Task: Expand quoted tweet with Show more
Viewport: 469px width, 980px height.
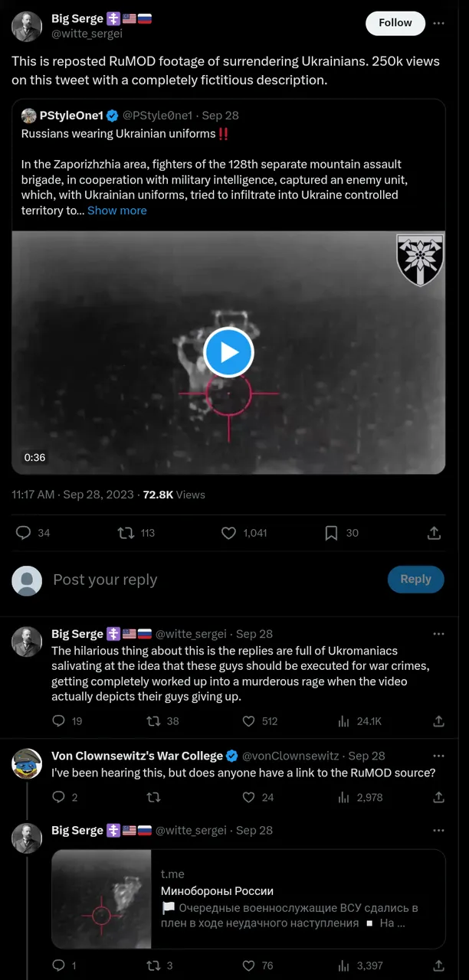Action: tap(116, 211)
